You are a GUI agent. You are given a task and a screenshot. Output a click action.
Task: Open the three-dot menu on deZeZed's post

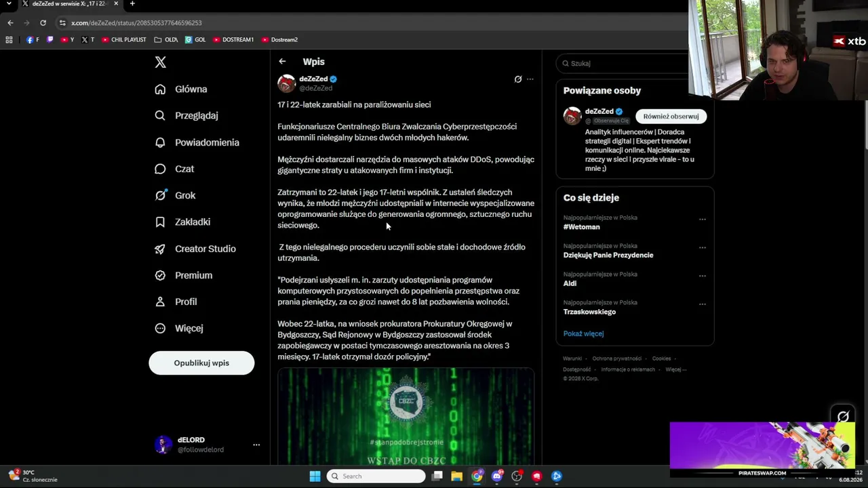point(530,79)
